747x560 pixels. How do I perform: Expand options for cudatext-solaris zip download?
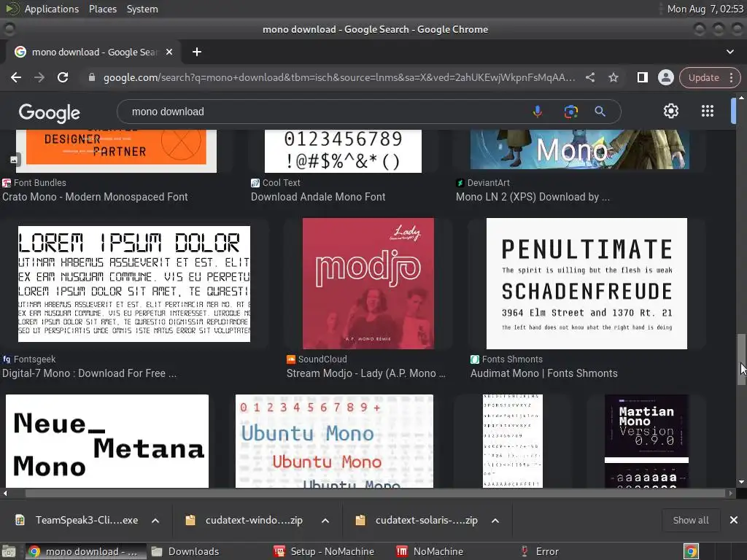[495, 521]
